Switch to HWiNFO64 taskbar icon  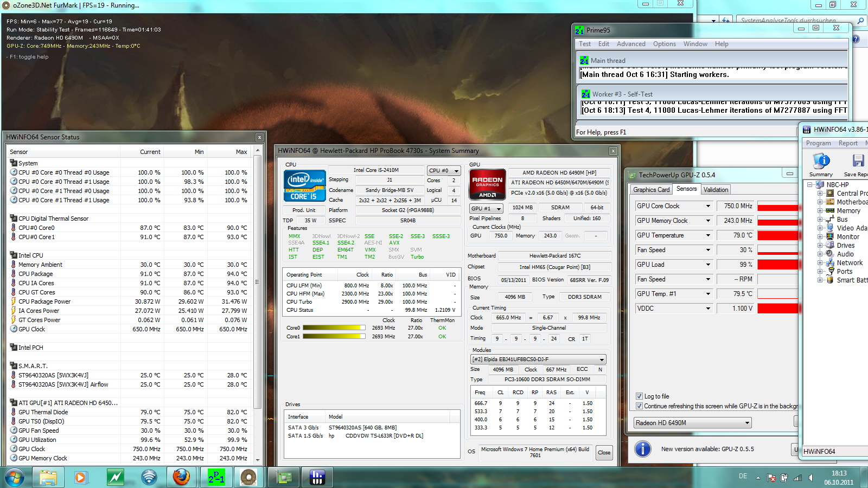point(317,477)
